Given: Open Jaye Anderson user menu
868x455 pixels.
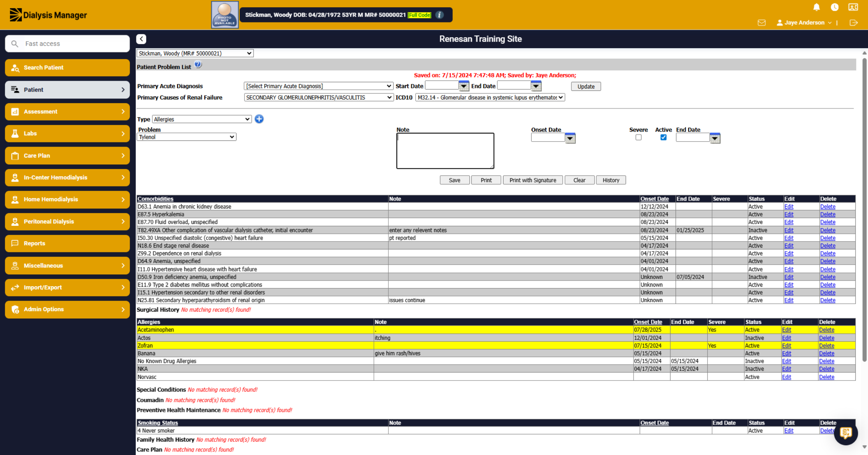Looking at the screenshot, I should (x=804, y=23).
